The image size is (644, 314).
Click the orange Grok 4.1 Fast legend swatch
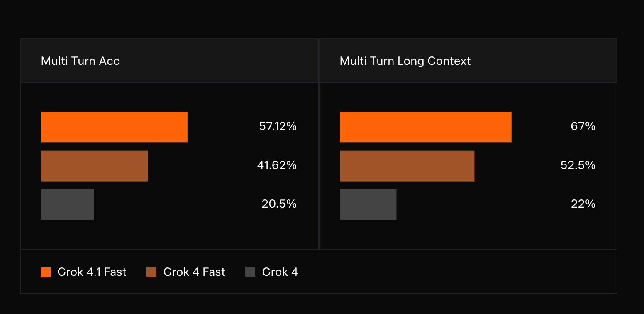pos(46,272)
